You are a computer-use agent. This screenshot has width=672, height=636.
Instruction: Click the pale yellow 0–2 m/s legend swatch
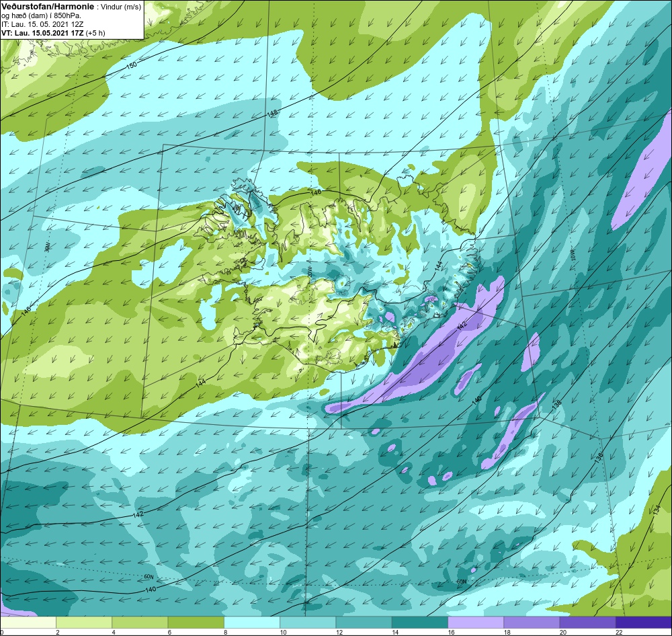point(28,622)
